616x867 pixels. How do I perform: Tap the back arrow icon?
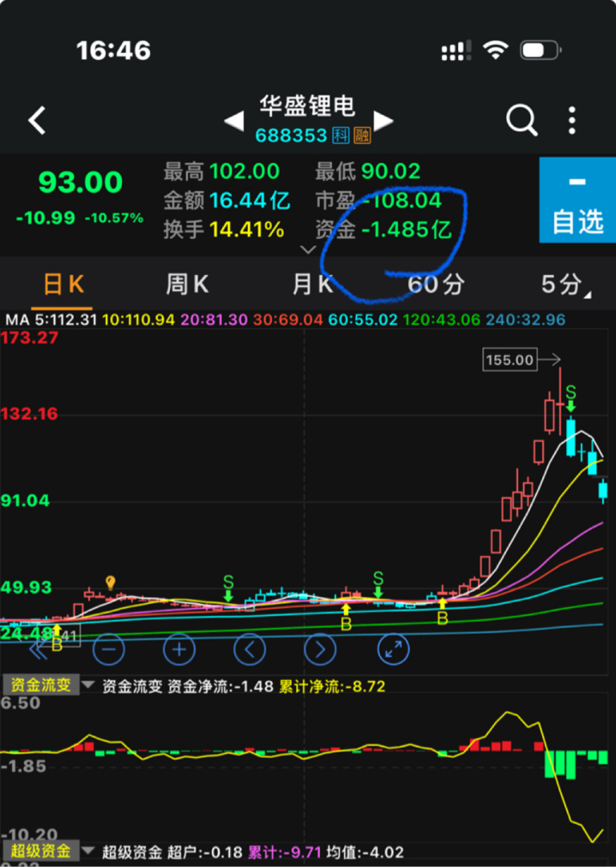click(x=37, y=120)
